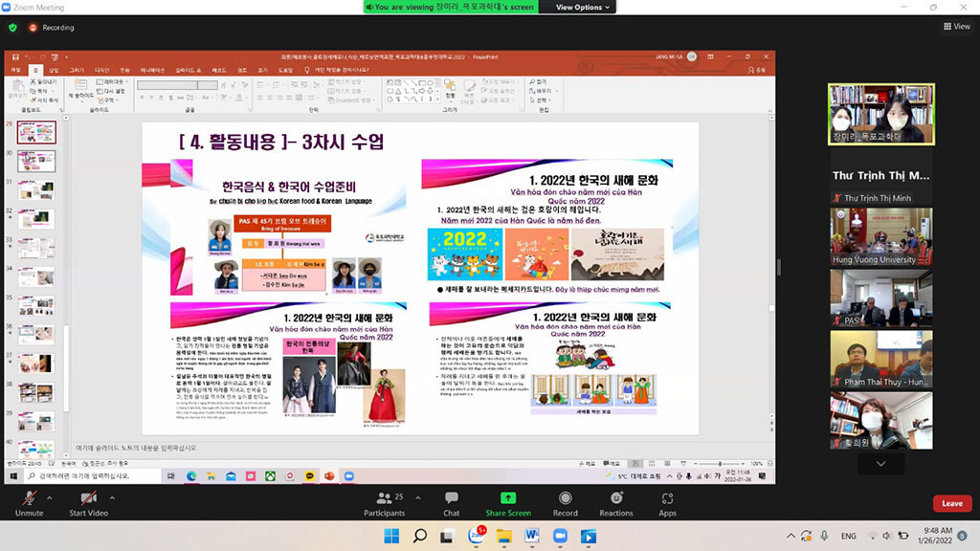Expand audio options next to Unmute
This screenshot has height=551, width=980.
(50, 497)
